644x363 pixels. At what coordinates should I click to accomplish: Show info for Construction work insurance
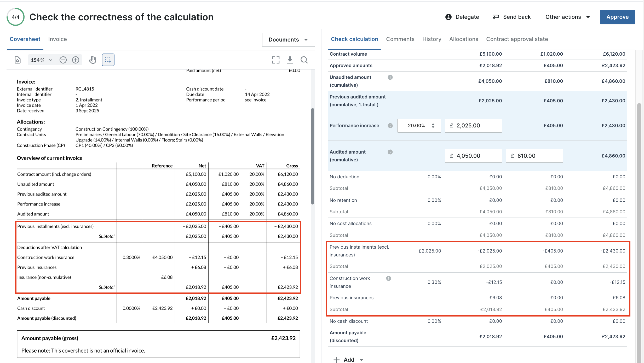[x=389, y=278]
